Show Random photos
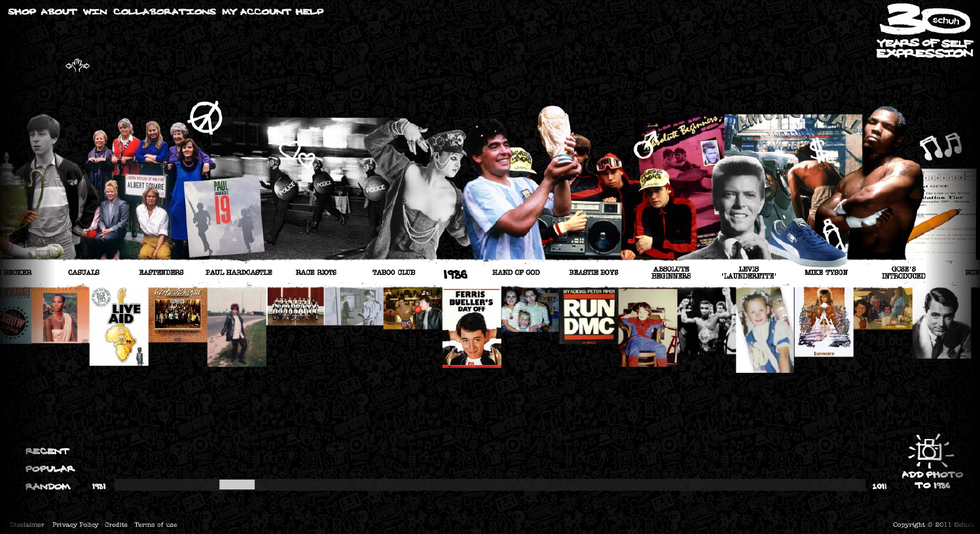The height and width of the screenshot is (534, 980). [x=48, y=487]
